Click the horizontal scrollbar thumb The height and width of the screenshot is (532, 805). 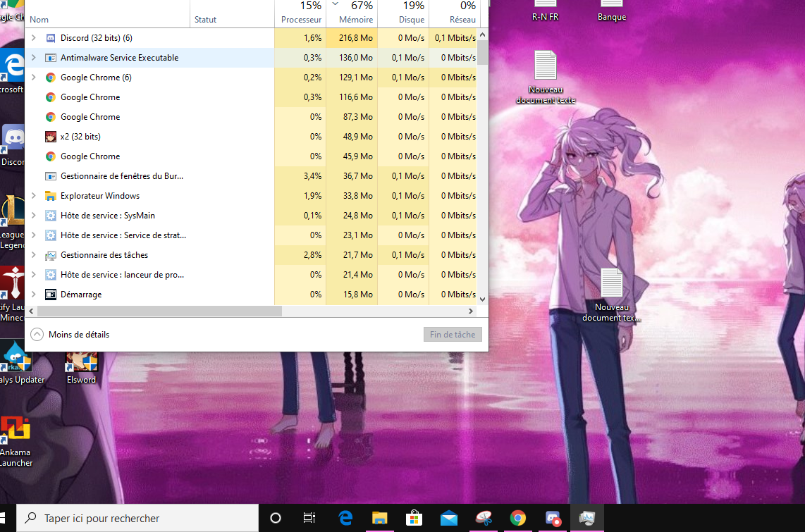coord(160,311)
